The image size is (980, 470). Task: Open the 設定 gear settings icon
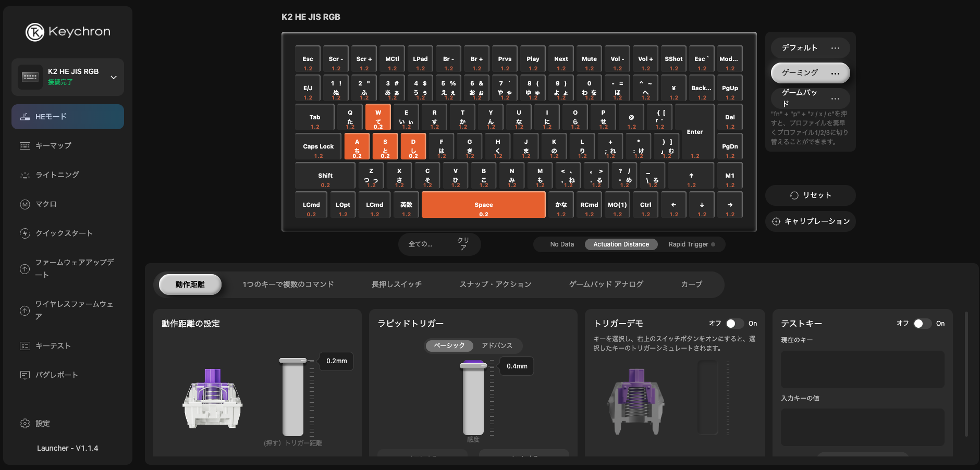[25, 424]
